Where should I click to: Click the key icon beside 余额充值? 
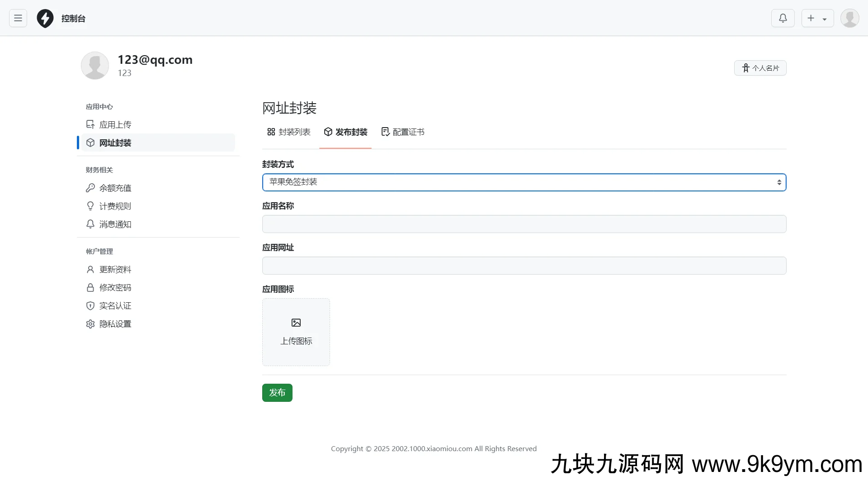[90, 188]
